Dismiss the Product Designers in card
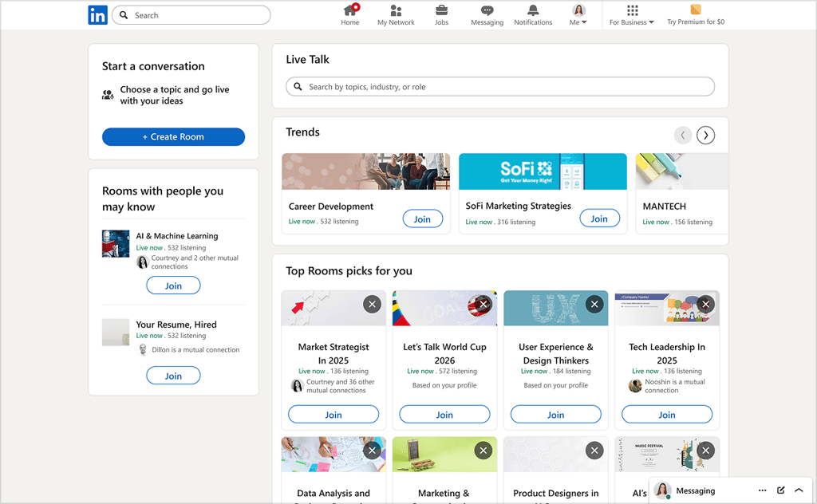Viewport: 817px width, 504px height. [594, 451]
